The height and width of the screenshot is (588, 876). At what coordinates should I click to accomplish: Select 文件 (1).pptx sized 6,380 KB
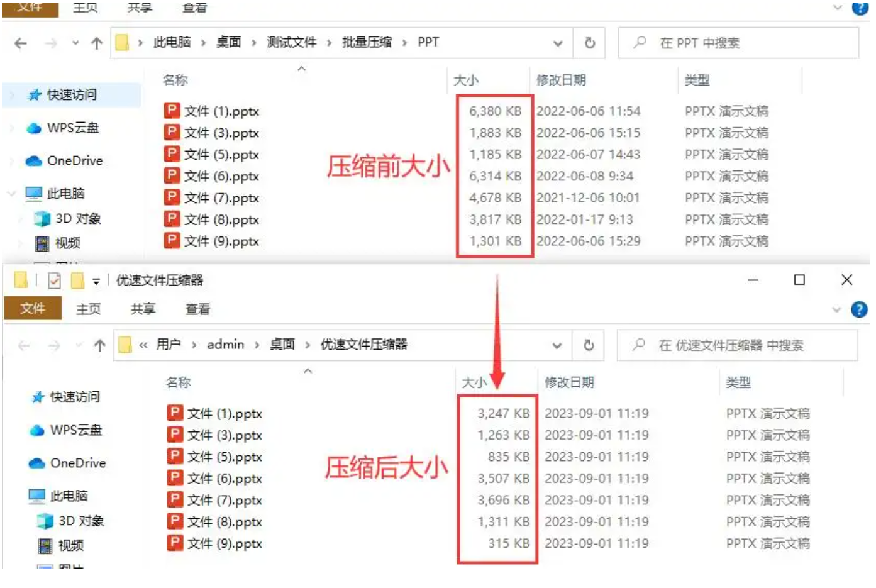(211, 111)
